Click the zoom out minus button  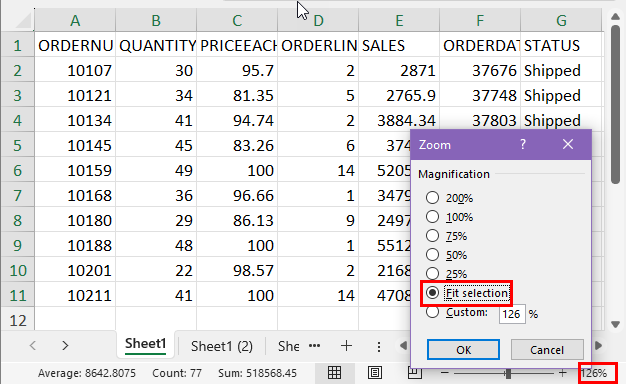(x=445, y=373)
